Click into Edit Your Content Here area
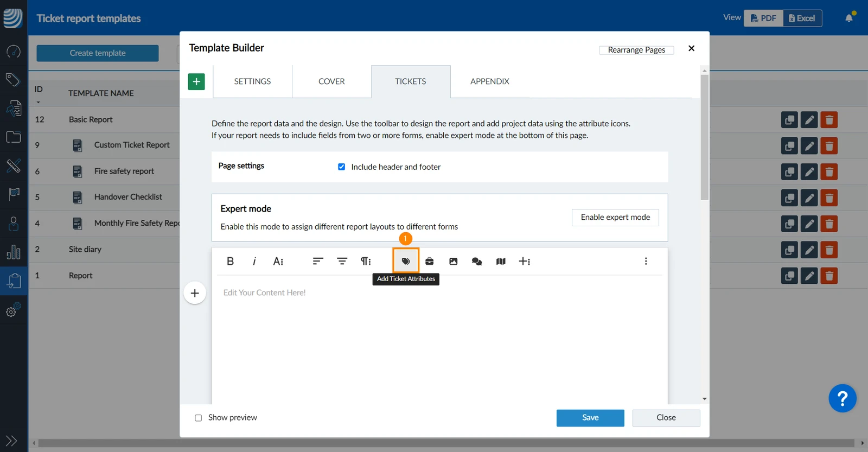The width and height of the screenshot is (868, 452). pos(439,339)
